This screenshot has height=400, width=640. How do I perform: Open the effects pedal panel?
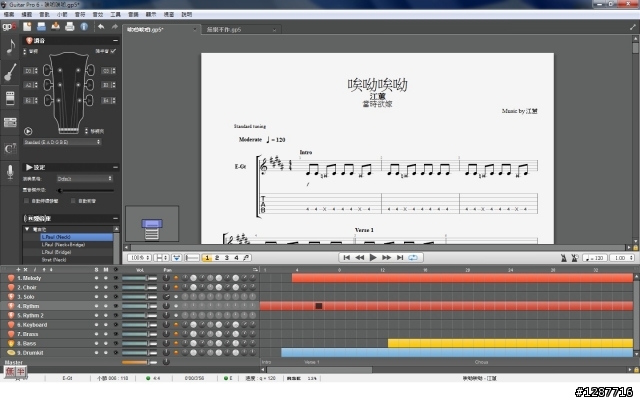click(10, 98)
